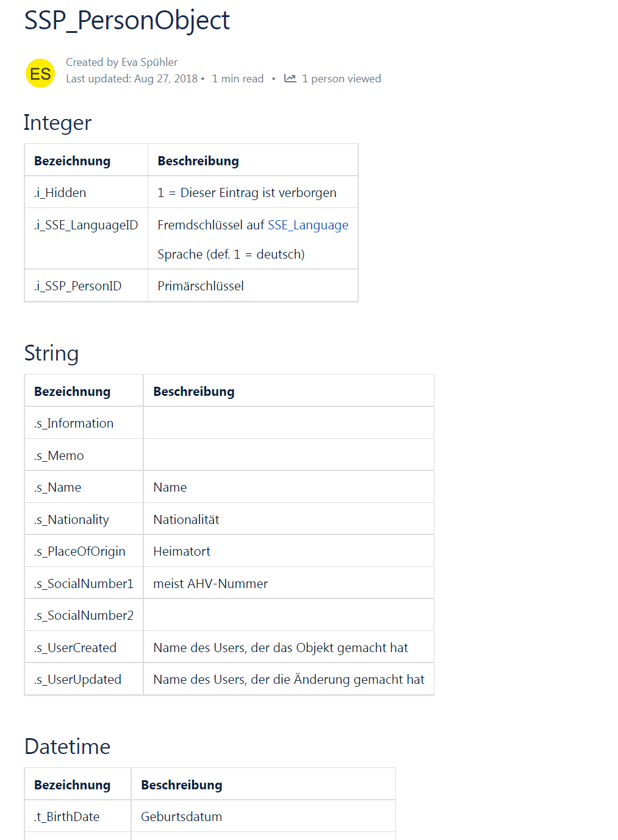Click the .i_SSE_LanguageID table cell
Image resolution: width=618 pixels, height=840 pixels.
[86, 225]
